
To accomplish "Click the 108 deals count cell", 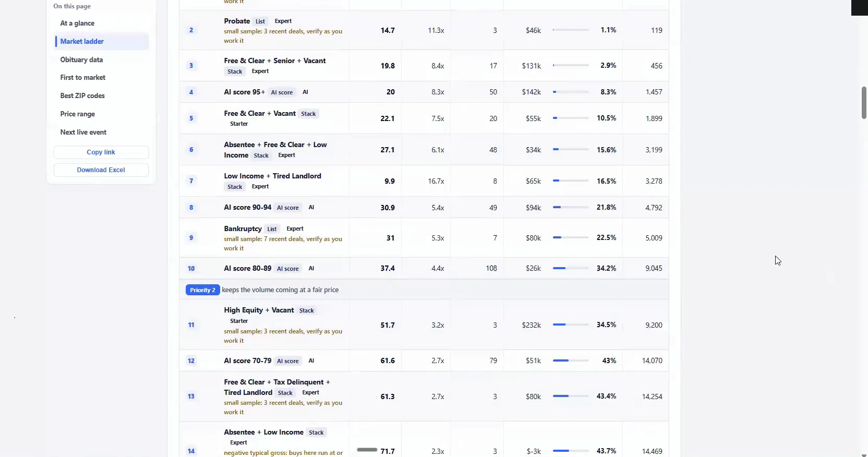I will click(491, 269).
